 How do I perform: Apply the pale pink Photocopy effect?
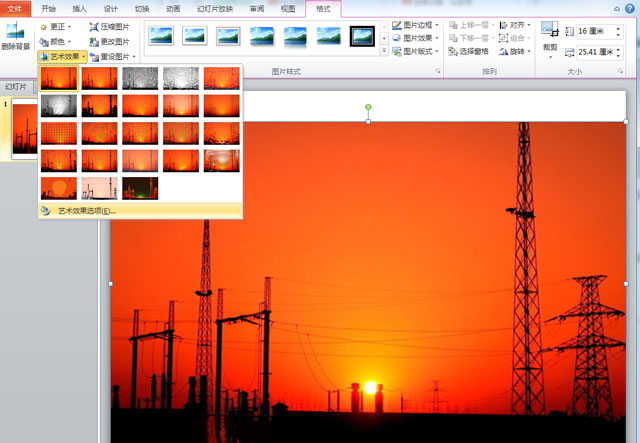[100, 188]
